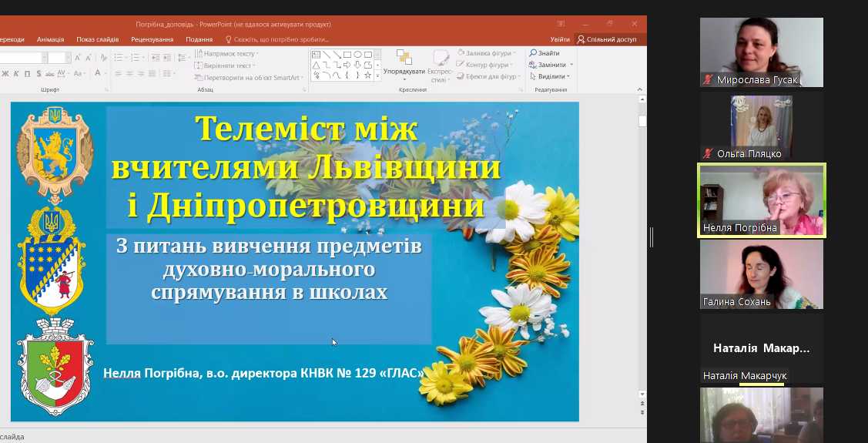
Task: Toggle strikethrough abc formatting
Action: click(x=49, y=74)
